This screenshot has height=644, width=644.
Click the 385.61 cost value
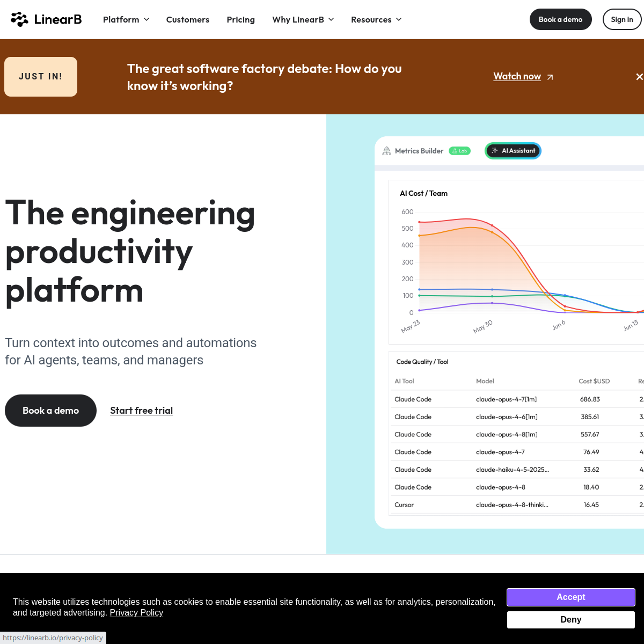click(x=590, y=417)
